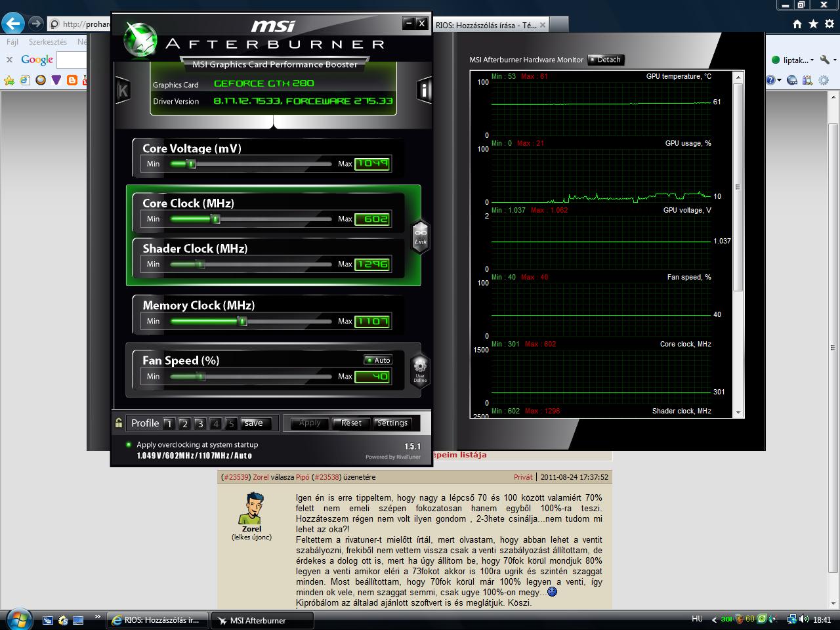This screenshot has height=630, width=840.
Task: Open Kombustor via the K side button
Action: [x=123, y=91]
